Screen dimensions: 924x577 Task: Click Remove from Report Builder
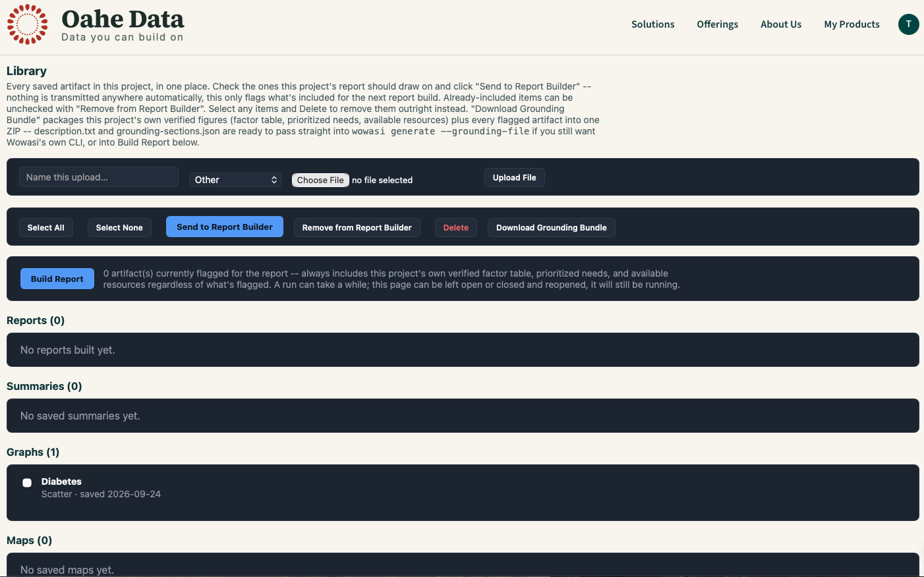(x=357, y=227)
